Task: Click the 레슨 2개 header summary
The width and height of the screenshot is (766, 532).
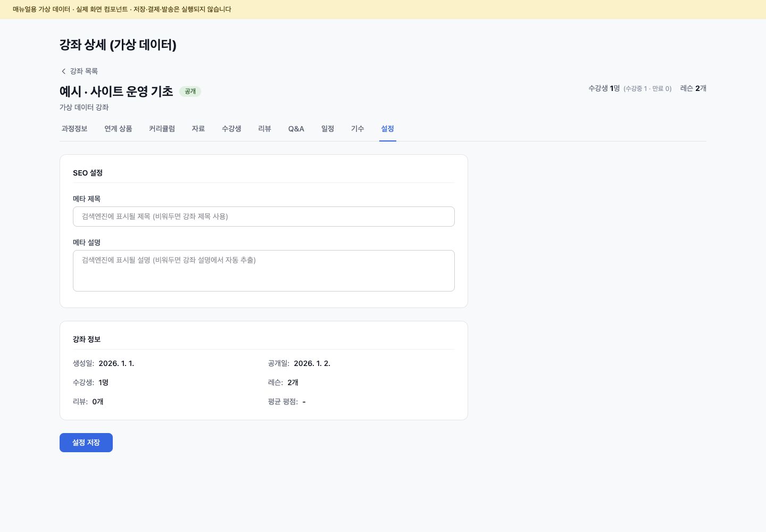Action: [x=693, y=88]
